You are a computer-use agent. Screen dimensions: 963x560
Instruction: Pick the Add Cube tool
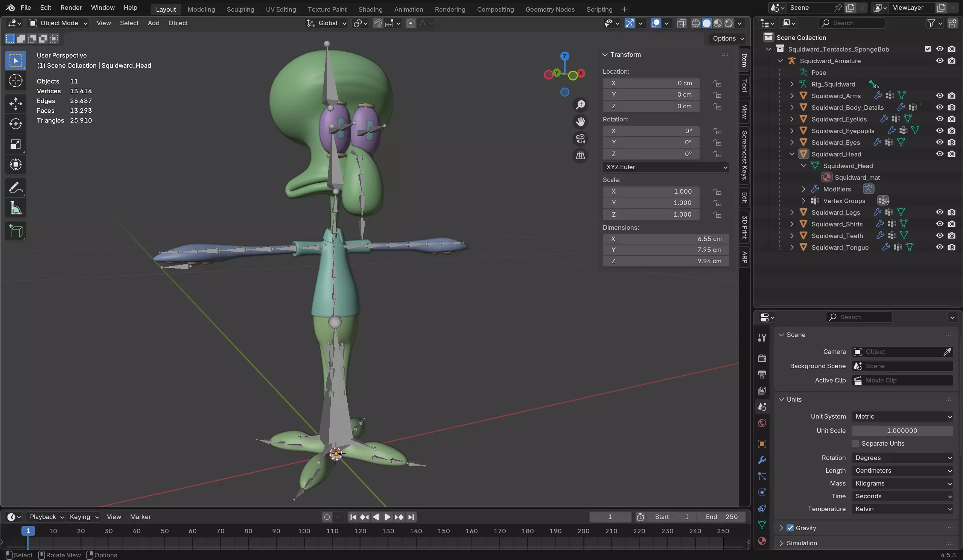[16, 231]
